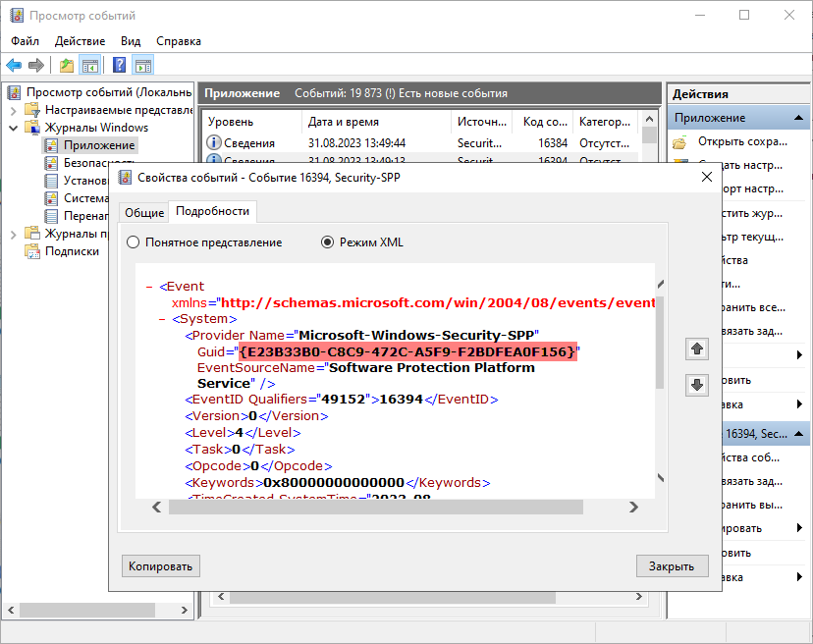Click the Закрыть button
The width and height of the screenshot is (813, 644).
[672, 566]
